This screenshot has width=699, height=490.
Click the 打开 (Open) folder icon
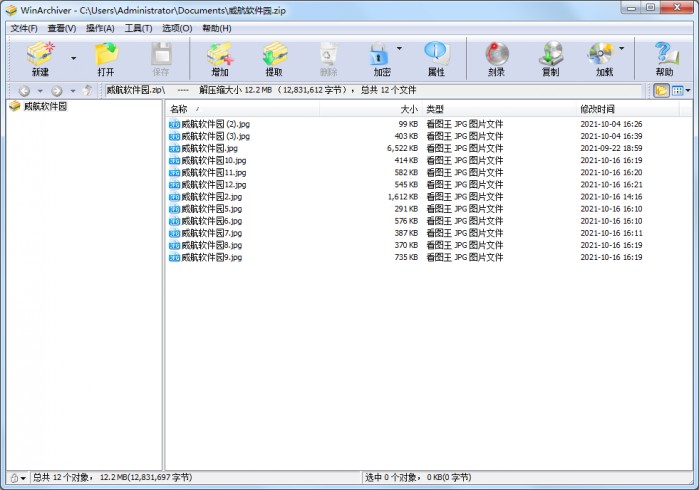[x=106, y=55]
